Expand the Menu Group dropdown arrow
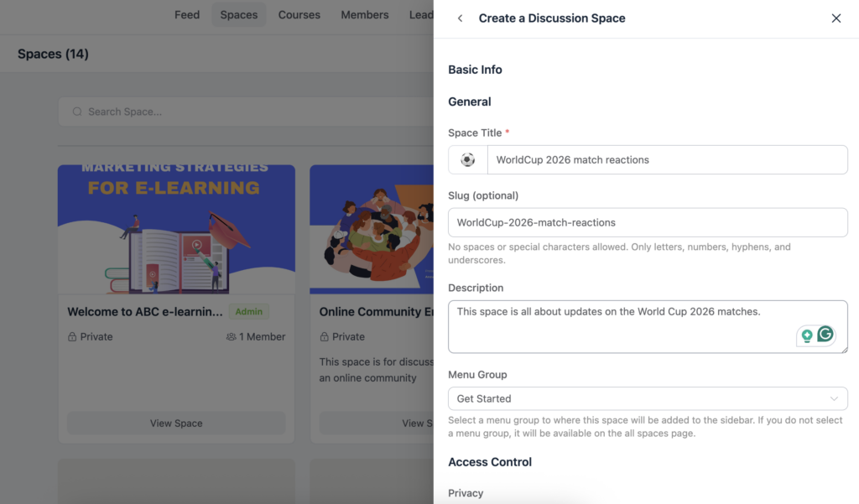Image resolution: width=859 pixels, height=504 pixels. point(834,399)
